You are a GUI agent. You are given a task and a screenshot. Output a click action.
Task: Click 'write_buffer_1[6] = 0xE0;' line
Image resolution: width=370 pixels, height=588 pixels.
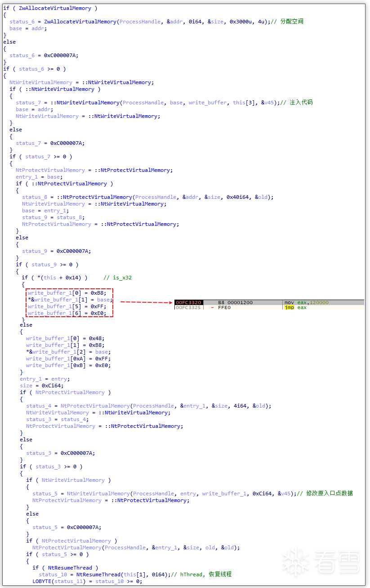click(67, 313)
